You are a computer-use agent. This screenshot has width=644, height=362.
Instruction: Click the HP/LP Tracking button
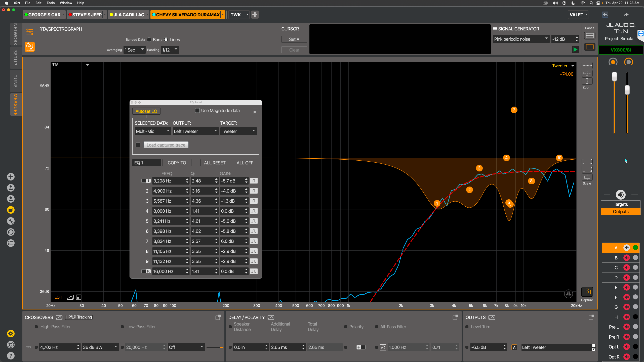tap(79, 317)
